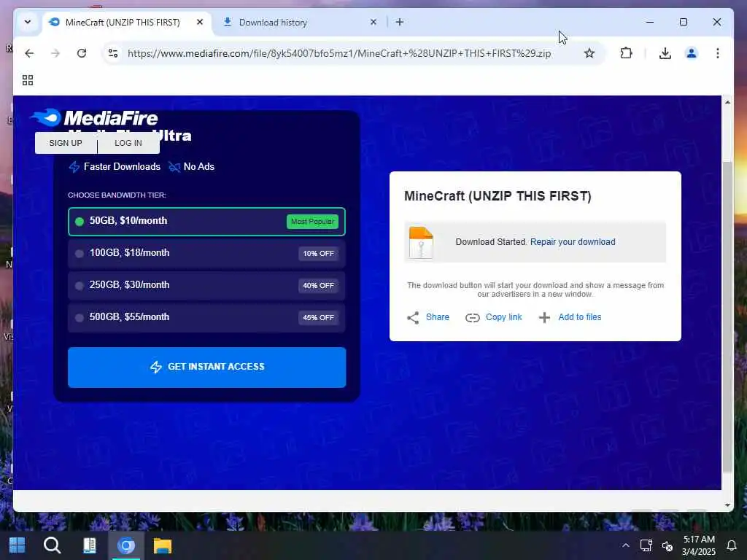Switch to the Download history tab
747x560 pixels.
click(x=300, y=23)
